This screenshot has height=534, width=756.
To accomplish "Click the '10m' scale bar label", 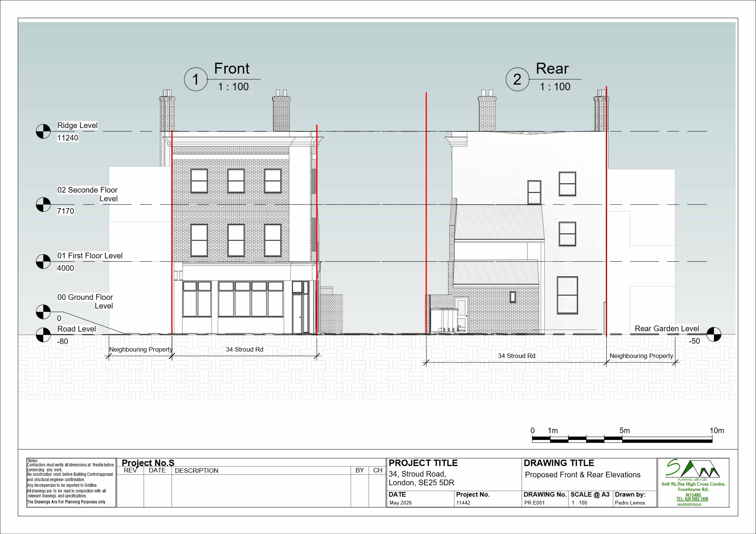I will coord(717,431).
